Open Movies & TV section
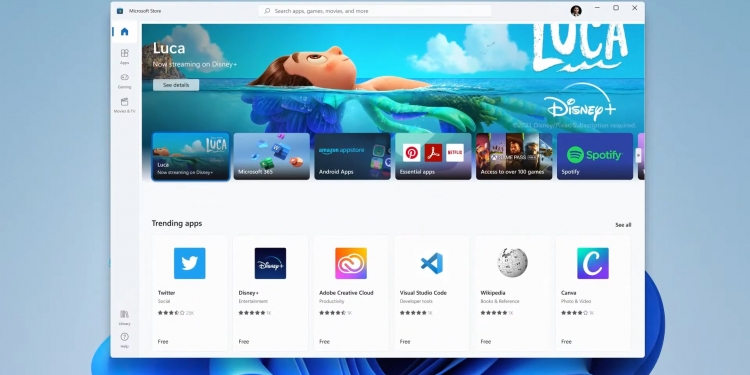750x375 pixels. [124, 105]
